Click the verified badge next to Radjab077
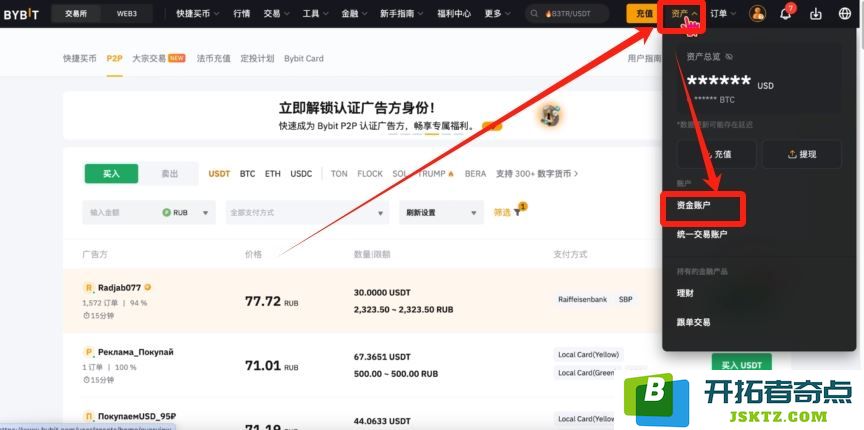Image resolution: width=864 pixels, height=430 pixels. [148, 287]
